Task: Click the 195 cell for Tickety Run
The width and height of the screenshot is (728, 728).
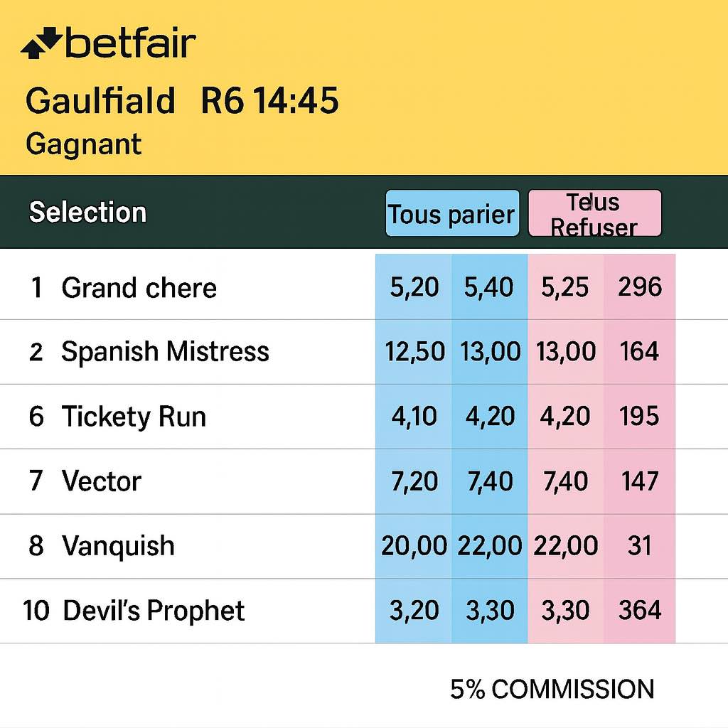Action: pyautogui.click(x=639, y=417)
